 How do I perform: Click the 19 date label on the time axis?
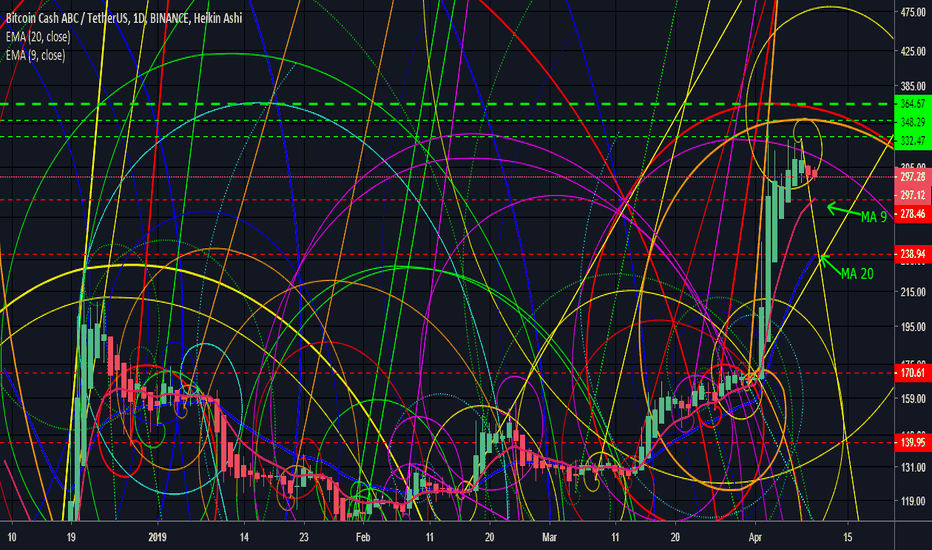pyautogui.click(x=71, y=537)
